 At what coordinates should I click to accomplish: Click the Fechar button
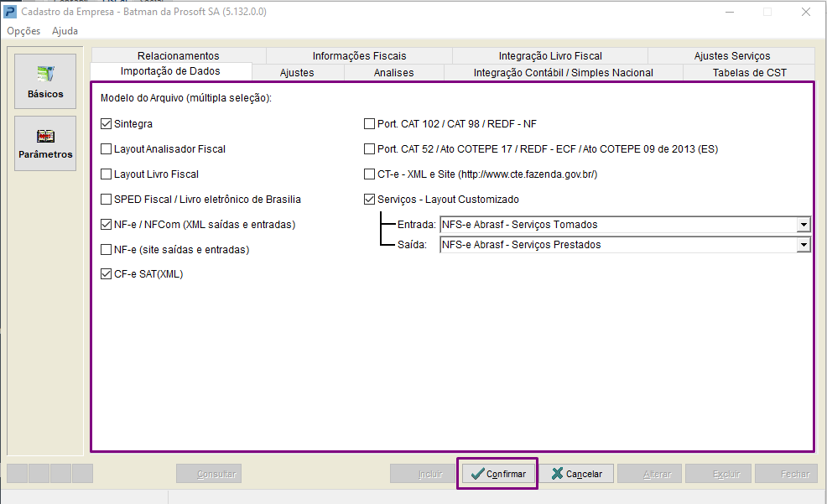[x=787, y=474]
